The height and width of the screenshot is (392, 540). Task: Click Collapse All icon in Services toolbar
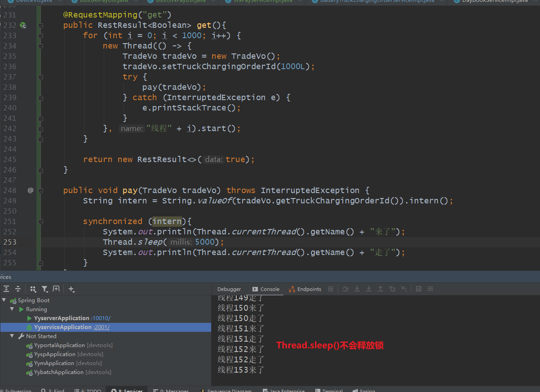(18, 289)
